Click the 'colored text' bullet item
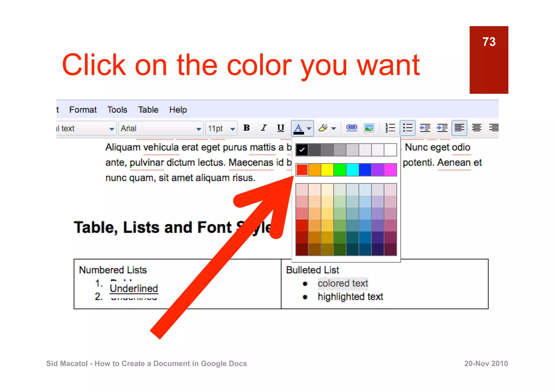This screenshot has width=555, height=392. pos(343,283)
